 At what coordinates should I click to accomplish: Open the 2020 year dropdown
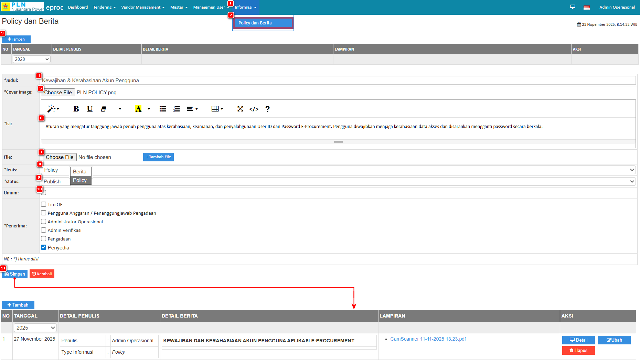point(32,59)
